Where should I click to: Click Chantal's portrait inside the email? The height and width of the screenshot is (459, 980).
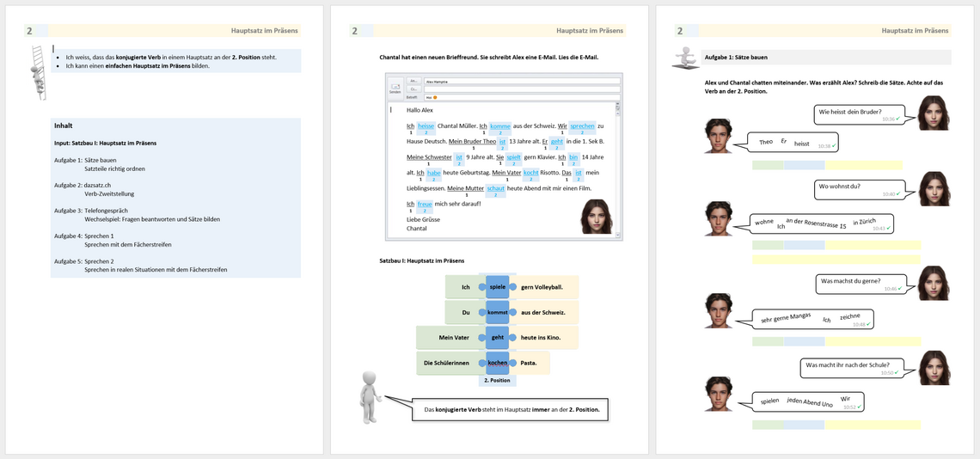coord(598,217)
